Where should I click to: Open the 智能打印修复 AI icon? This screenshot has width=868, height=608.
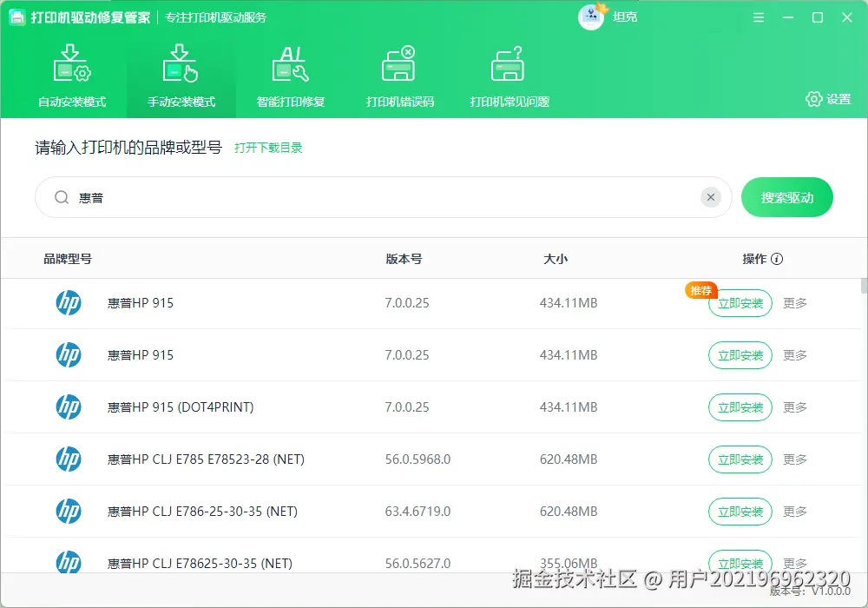290,63
